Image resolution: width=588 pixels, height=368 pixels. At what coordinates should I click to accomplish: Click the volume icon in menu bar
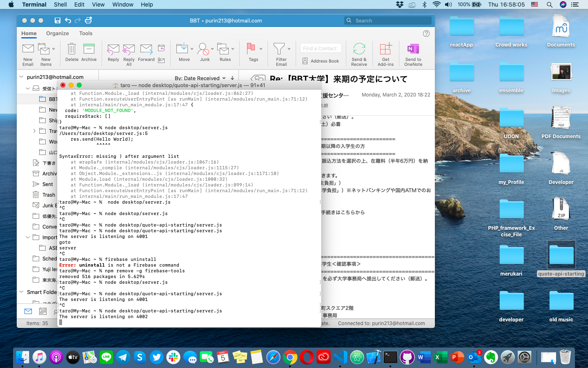click(x=448, y=4)
